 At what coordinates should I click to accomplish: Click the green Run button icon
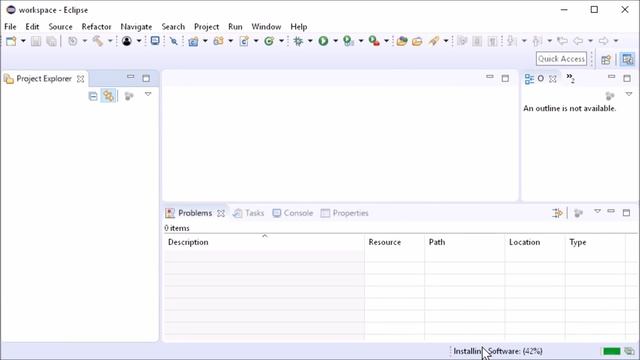(323, 41)
